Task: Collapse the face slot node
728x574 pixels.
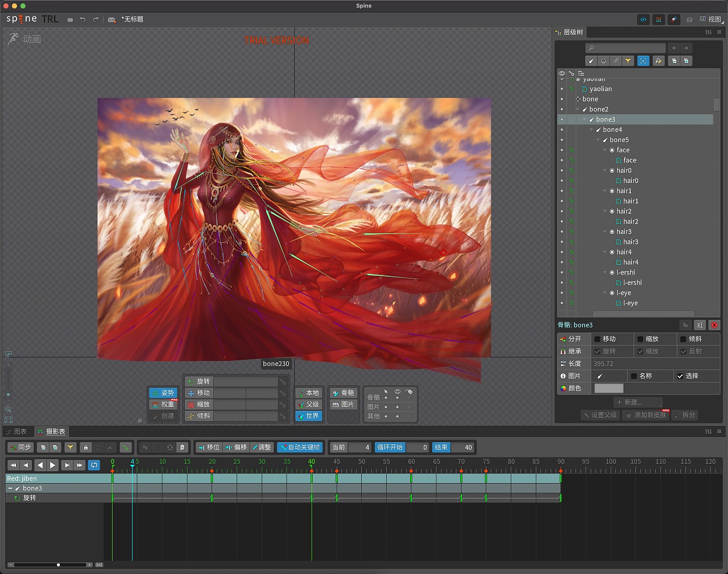Action: click(x=605, y=150)
